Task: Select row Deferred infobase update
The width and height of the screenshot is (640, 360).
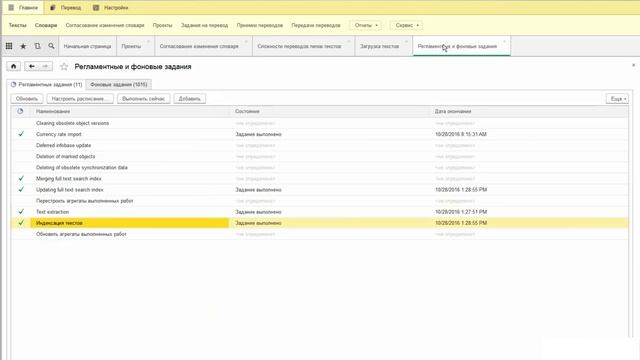Action: tap(320, 145)
